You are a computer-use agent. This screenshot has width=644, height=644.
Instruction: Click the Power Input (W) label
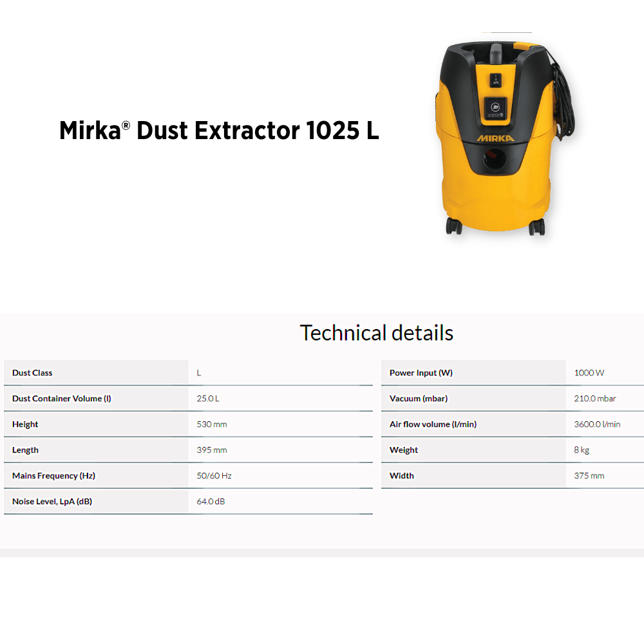click(421, 373)
